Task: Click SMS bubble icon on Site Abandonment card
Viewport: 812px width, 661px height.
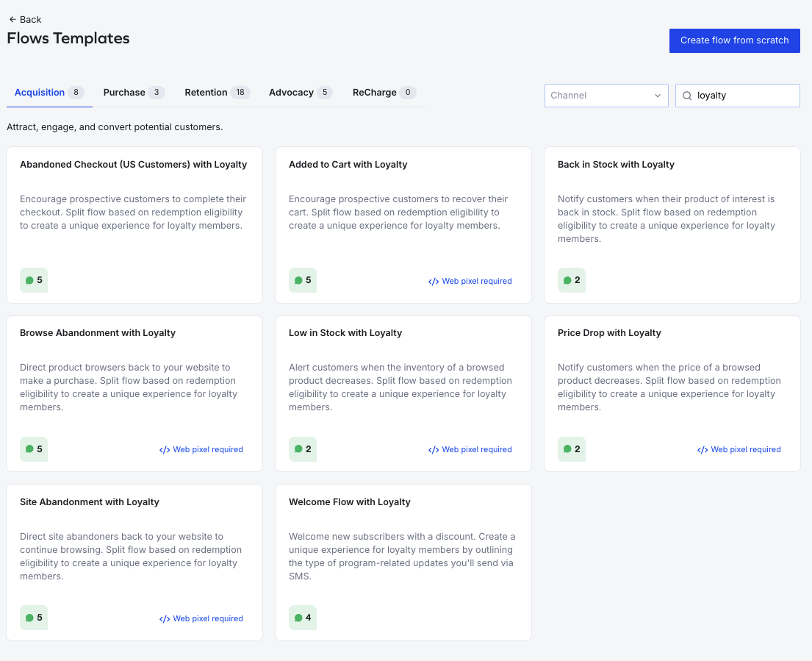Action: point(29,618)
